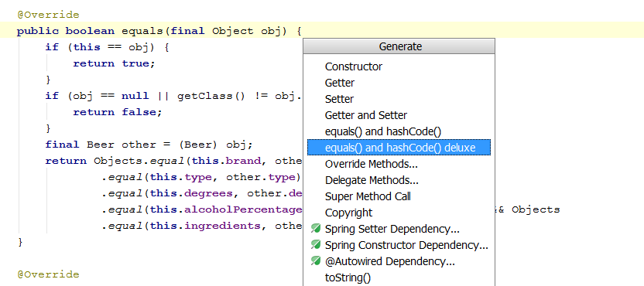Image resolution: width=644 pixels, height=286 pixels.
Task: Click this.brand in Objects.equal call
Action: (x=227, y=161)
